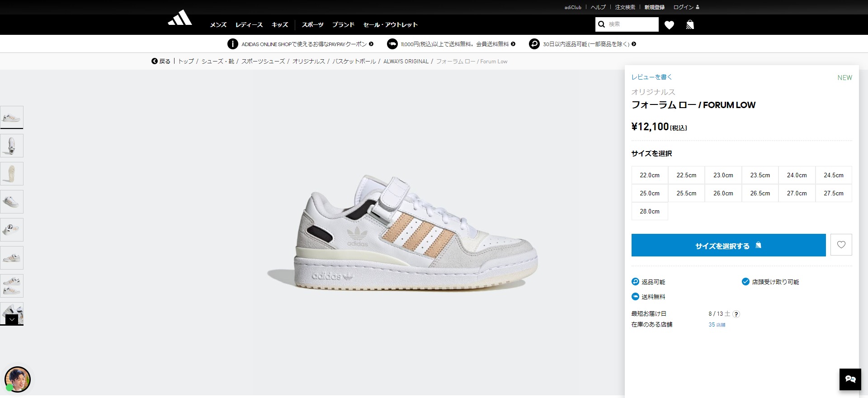868x398 pixels.
Task: Expand the PayPay coupon banner arrow
Action: pos(371,44)
